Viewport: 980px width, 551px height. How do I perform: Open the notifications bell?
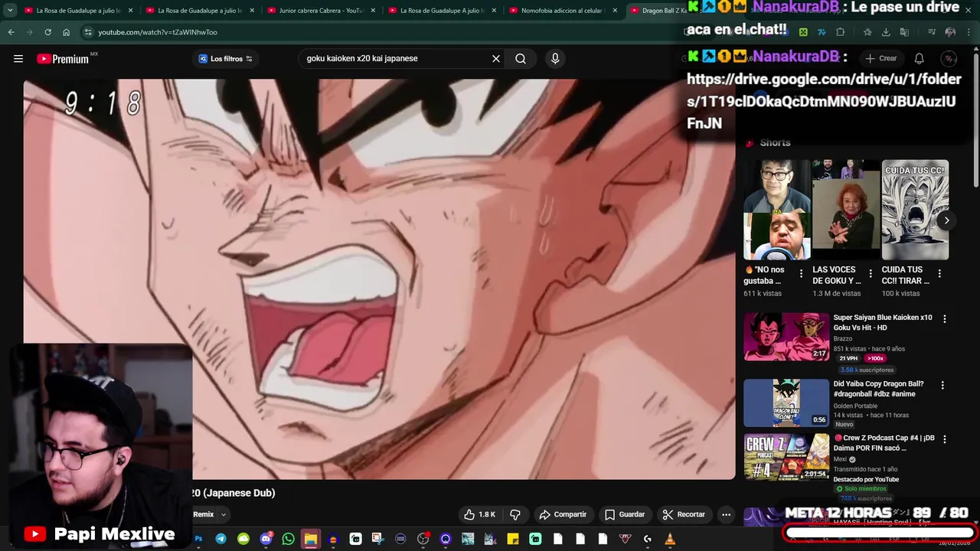tap(920, 58)
